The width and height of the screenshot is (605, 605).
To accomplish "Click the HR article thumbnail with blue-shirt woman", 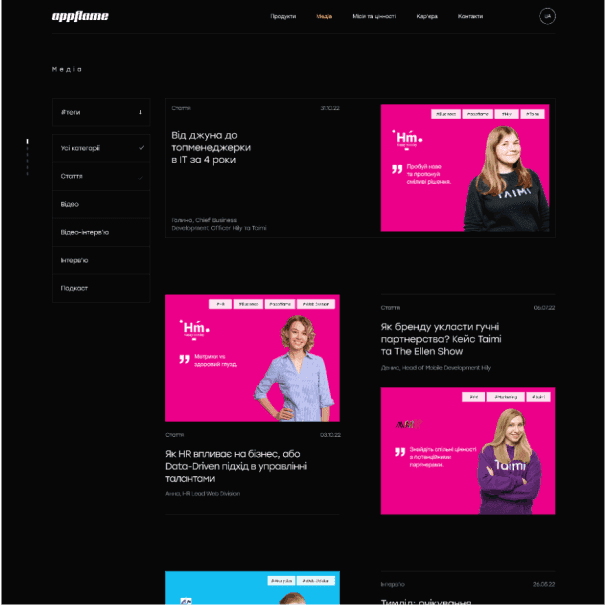I will click(x=252, y=358).
